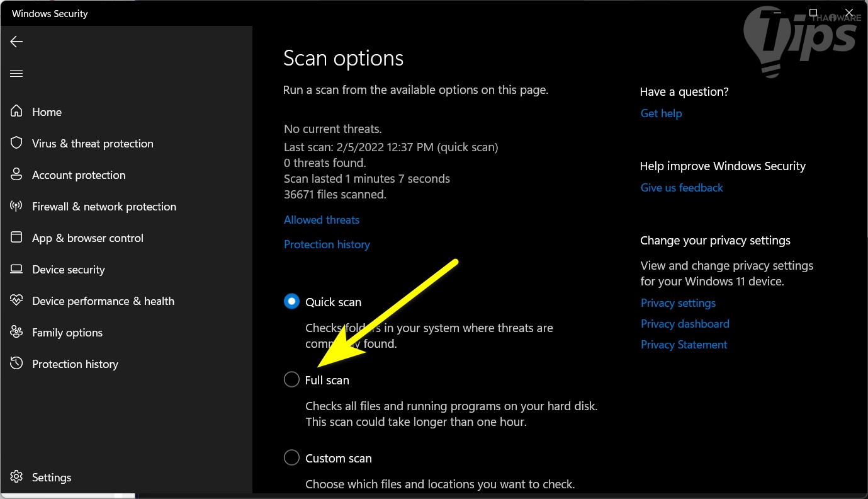Toggle the hamburger navigation menu
The width and height of the screenshot is (868, 499).
(x=16, y=74)
